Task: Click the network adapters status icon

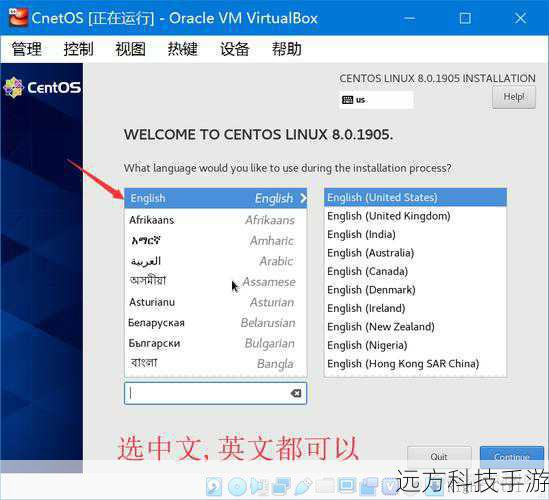Action: coord(281,487)
